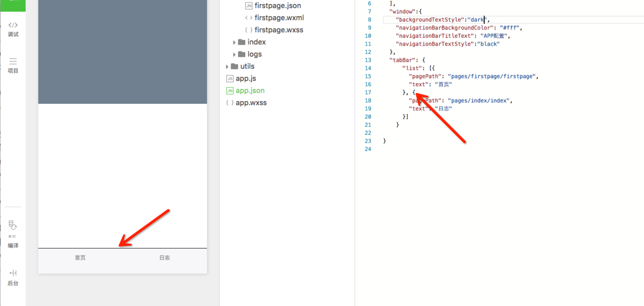Click "pages/index/index" path value
The image size is (644, 306).
click(478, 101)
